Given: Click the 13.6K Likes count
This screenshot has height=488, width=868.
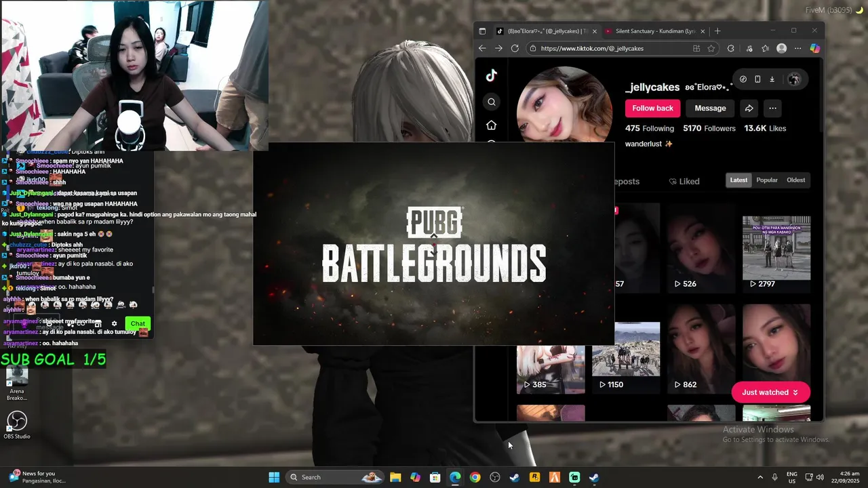Looking at the screenshot, I should click(765, 128).
